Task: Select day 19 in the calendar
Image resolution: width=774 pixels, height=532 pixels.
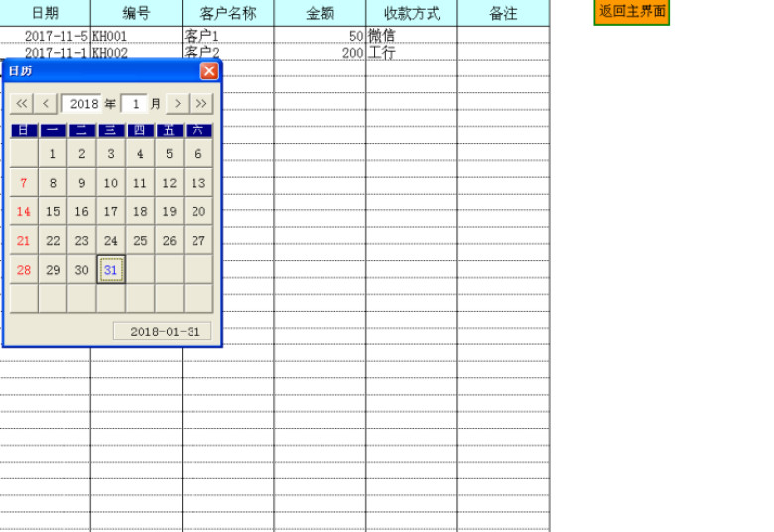Action: click(169, 211)
